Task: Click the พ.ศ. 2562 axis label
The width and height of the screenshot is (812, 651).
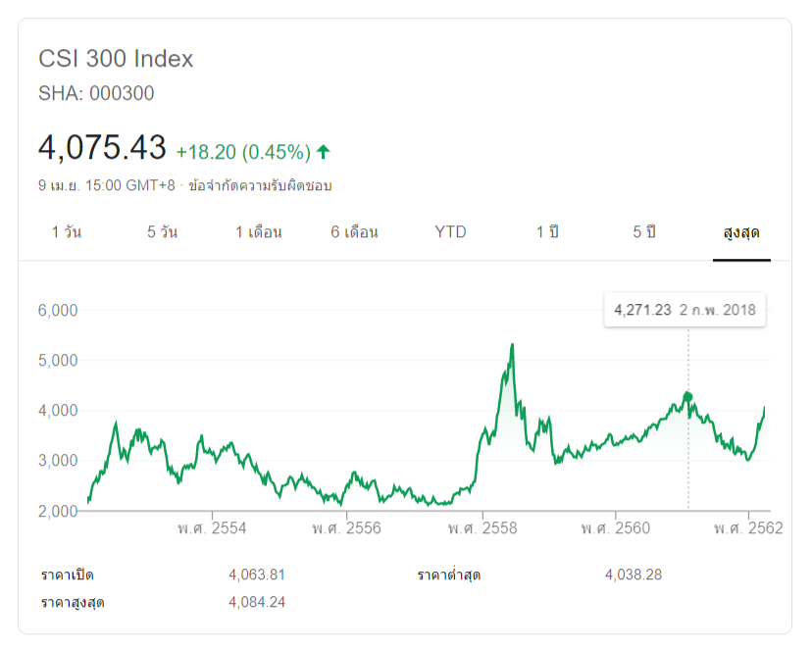Action: pos(748,528)
